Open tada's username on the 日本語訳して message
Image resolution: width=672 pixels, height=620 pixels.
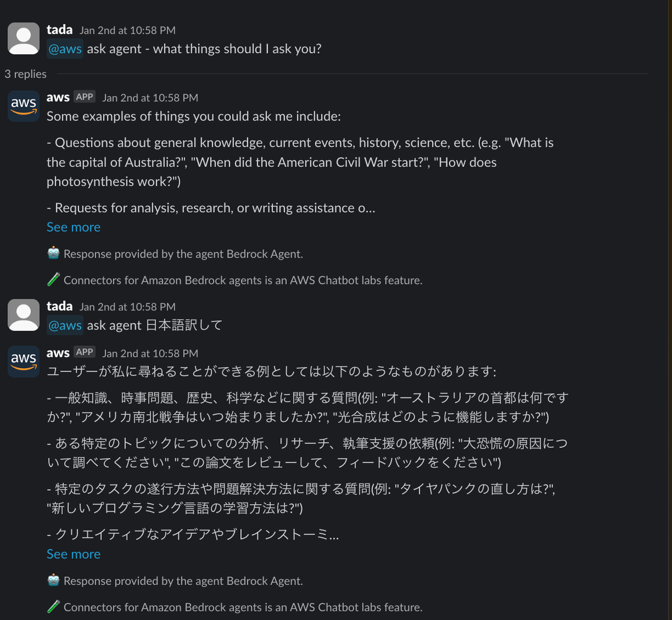pos(59,306)
